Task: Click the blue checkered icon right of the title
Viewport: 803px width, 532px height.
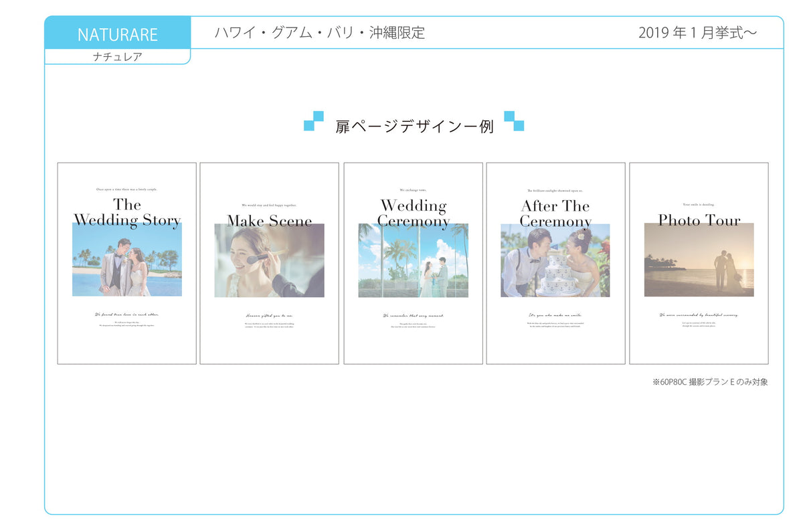Action: [514, 121]
